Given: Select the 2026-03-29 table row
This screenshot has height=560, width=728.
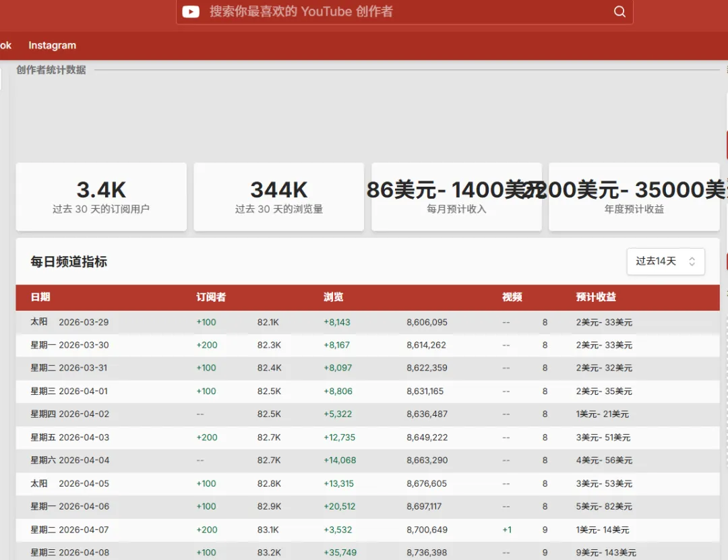Looking at the screenshot, I should pos(368,322).
